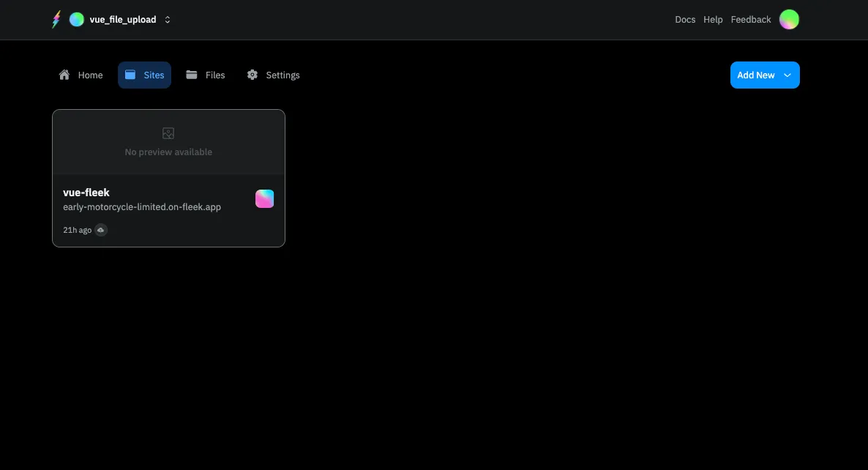Click the vue_file_upload project avatar
Image resolution: width=868 pixels, height=470 pixels.
[77, 20]
